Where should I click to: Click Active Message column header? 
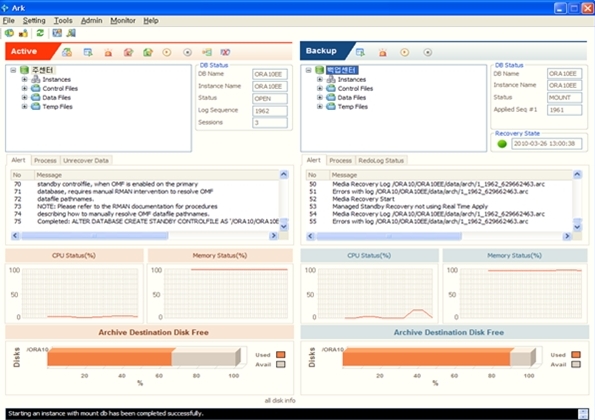(156, 175)
